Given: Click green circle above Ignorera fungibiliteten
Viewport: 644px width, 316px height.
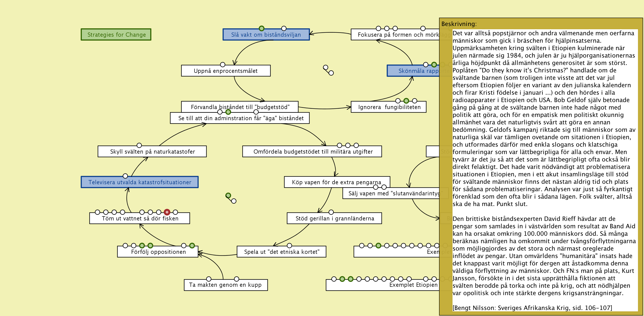Looking at the screenshot, I should click(406, 101).
